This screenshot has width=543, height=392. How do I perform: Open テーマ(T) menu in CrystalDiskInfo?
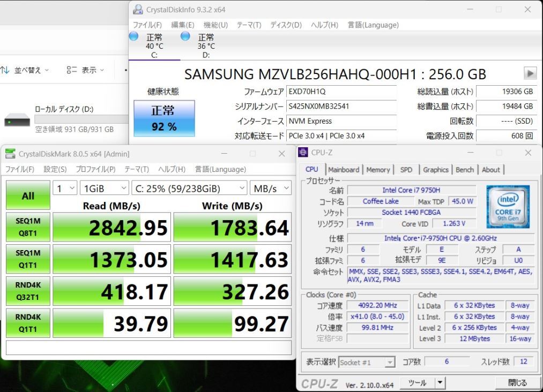tap(249, 25)
